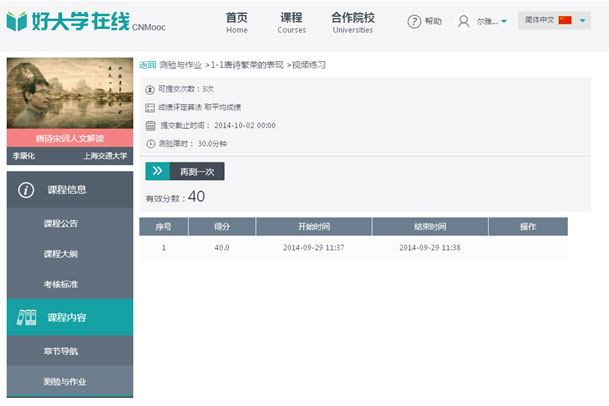Click the clock icon beside 测验限时

coord(150,144)
